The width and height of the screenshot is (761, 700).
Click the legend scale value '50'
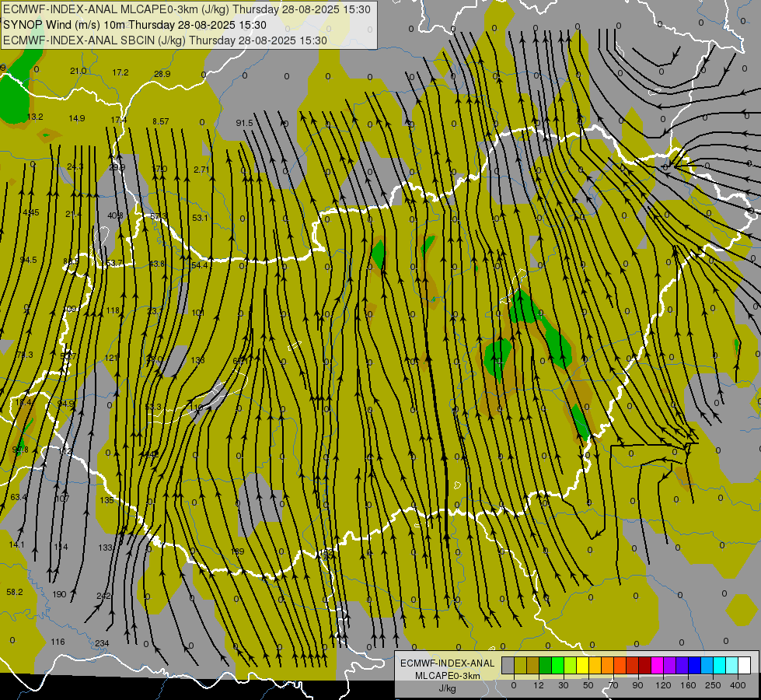(588, 685)
